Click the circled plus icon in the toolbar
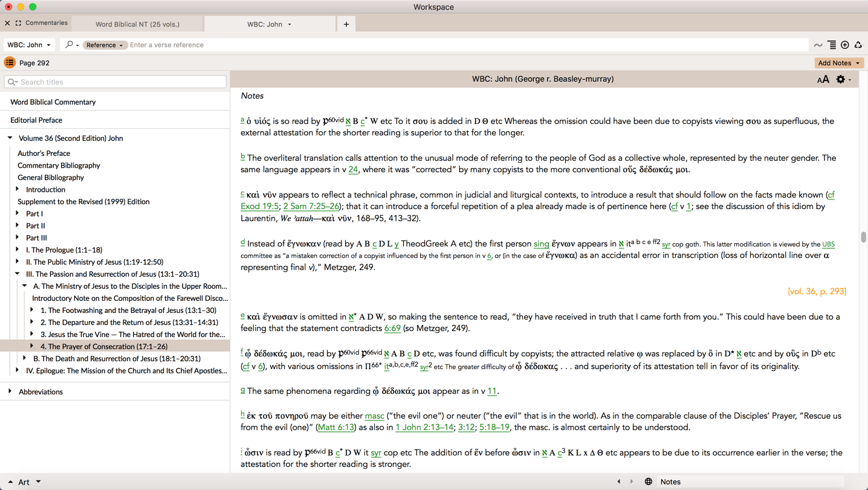The height and width of the screenshot is (490, 868). pyautogui.click(x=845, y=45)
